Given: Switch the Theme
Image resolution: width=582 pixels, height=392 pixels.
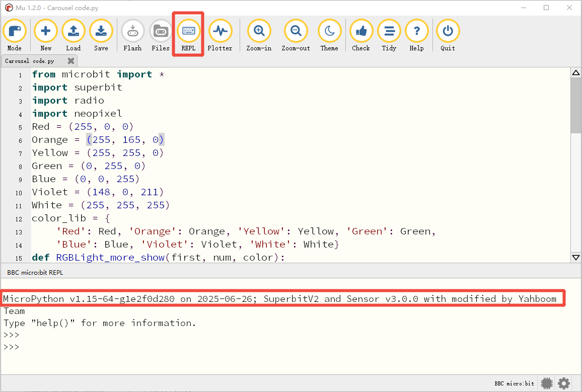Looking at the screenshot, I should coord(329,36).
